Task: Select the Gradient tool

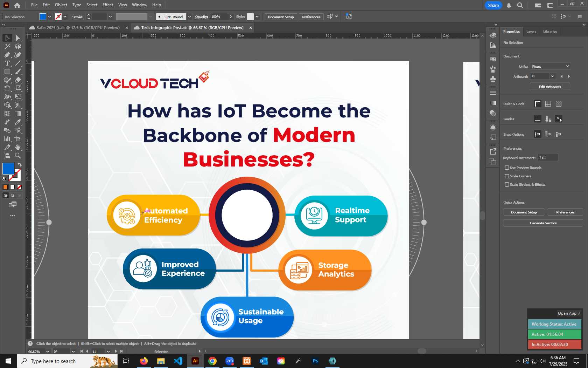Action: tap(18, 114)
